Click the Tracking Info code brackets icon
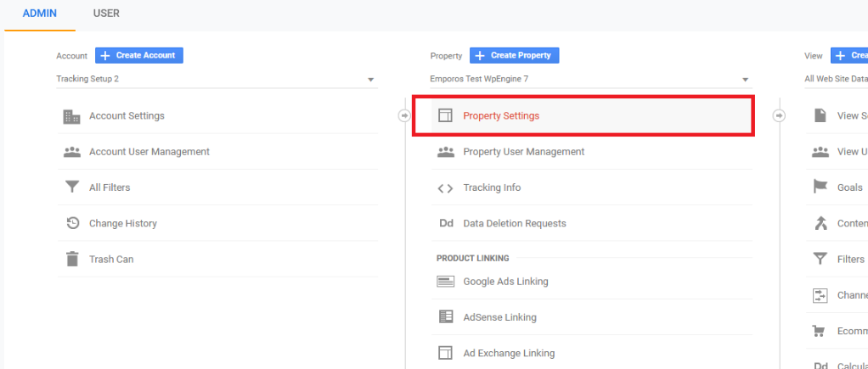The image size is (868, 369). [445, 188]
